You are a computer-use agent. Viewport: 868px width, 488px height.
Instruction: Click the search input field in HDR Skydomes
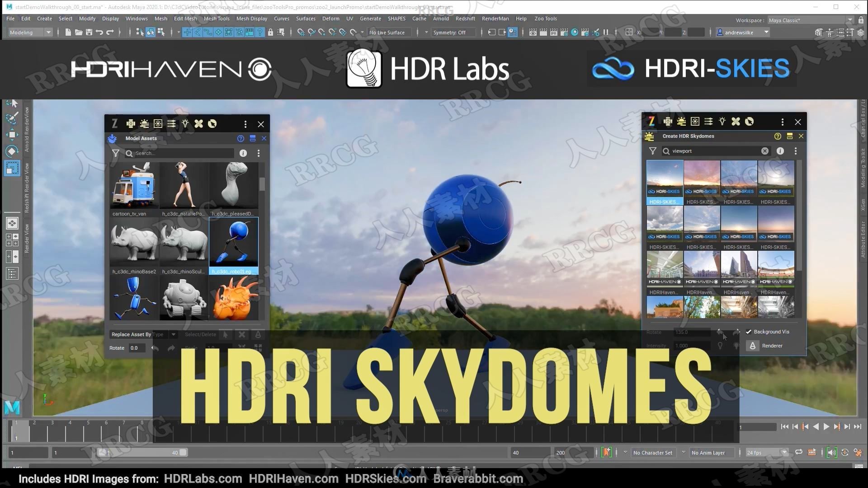coord(713,151)
